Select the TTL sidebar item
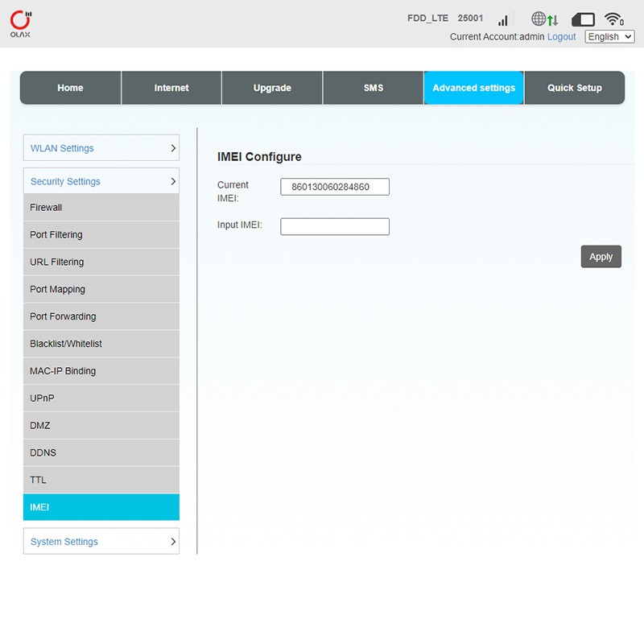644x644 pixels. [x=101, y=480]
